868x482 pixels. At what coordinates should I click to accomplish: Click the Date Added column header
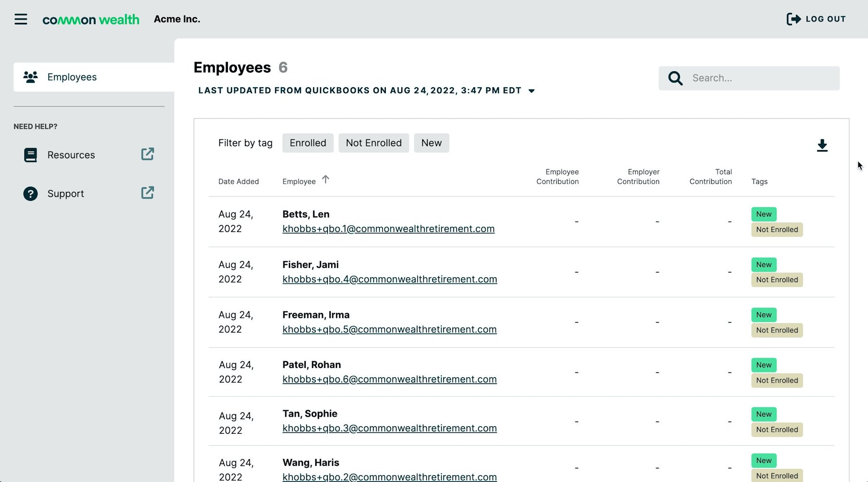pyautogui.click(x=239, y=181)
